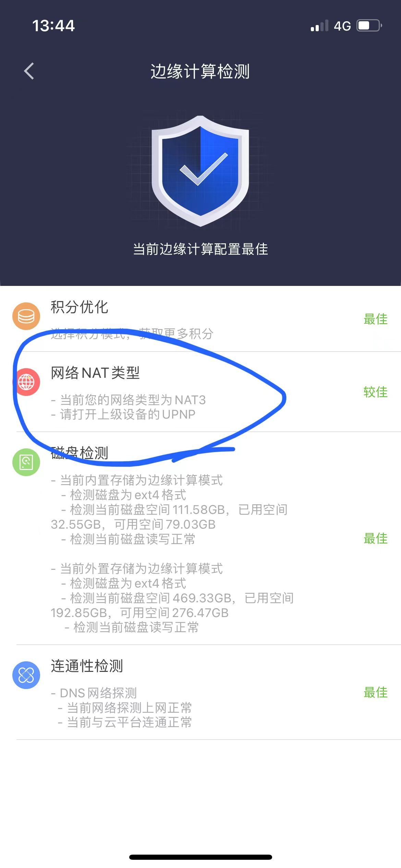Tap the 请打开上级设备的UPNP hint text

click(127, 414)
